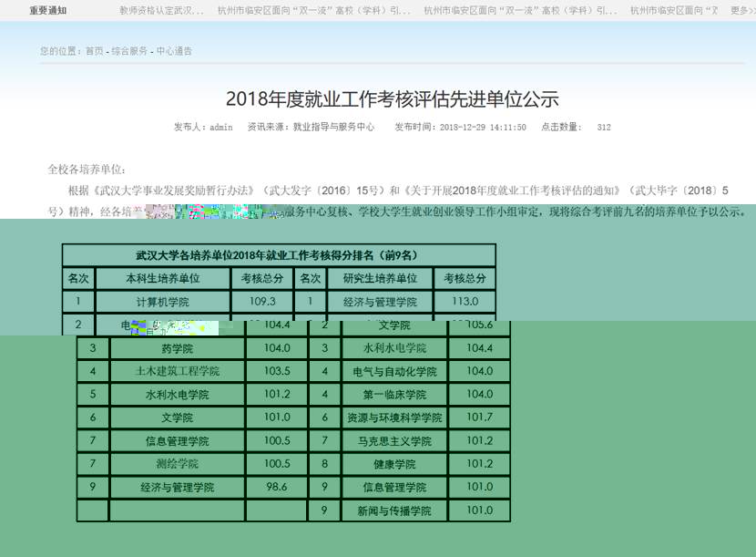Click the 新闻与传播学院 cell
Viewport: 756px width, 557px height.
pyautogui.click(x=394, y=511)
